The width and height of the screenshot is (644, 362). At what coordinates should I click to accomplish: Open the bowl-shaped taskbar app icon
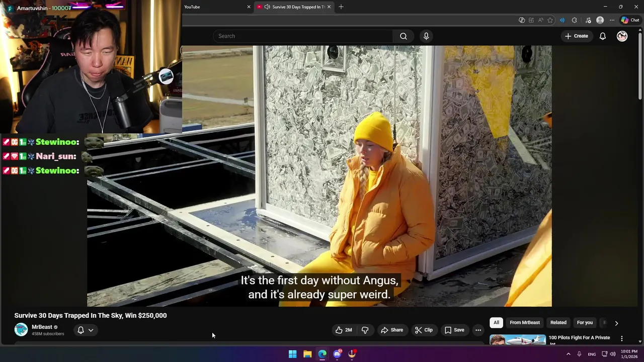coord(352,354)
